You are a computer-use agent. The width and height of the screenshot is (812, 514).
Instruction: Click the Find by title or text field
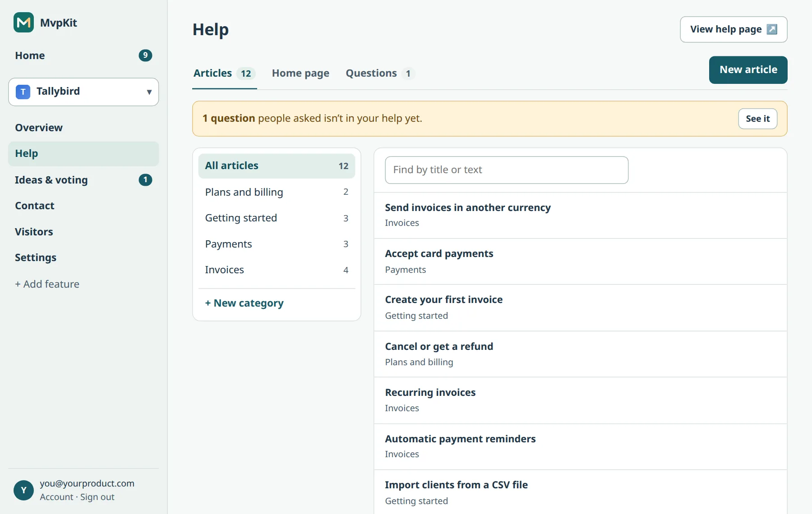point(507,170)
